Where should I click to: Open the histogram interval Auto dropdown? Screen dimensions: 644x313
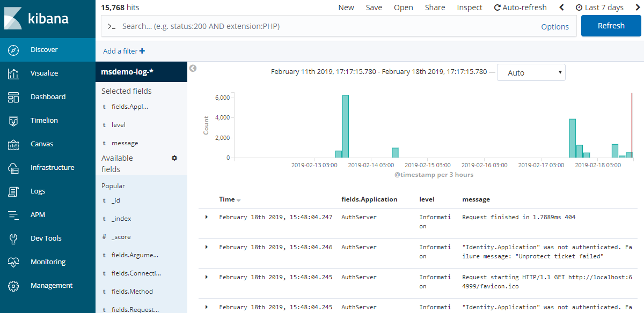pyautogui.click(x=531, y=72)
